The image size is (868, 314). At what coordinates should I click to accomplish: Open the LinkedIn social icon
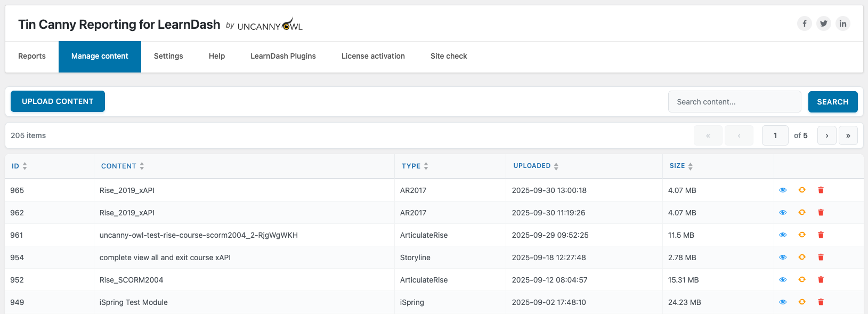[842, 23]
